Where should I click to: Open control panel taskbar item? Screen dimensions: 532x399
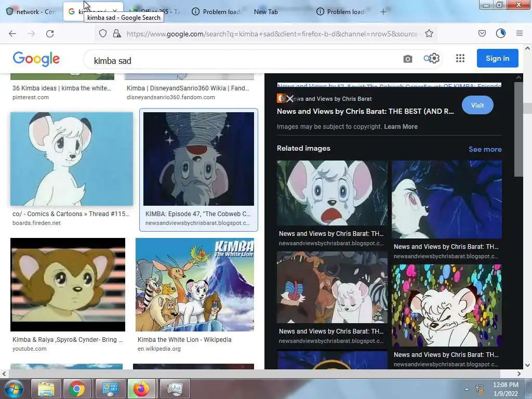[x=110, y=389]
